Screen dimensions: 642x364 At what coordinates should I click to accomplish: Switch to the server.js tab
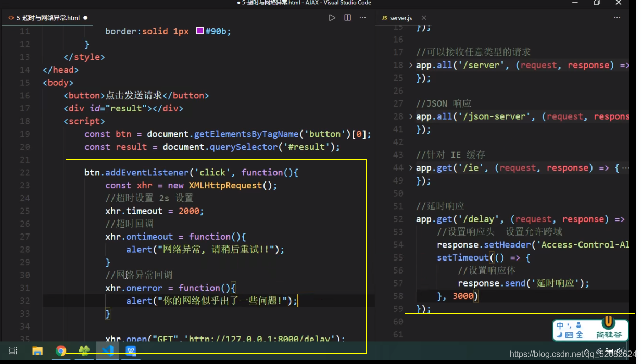[x=401, y=18]
